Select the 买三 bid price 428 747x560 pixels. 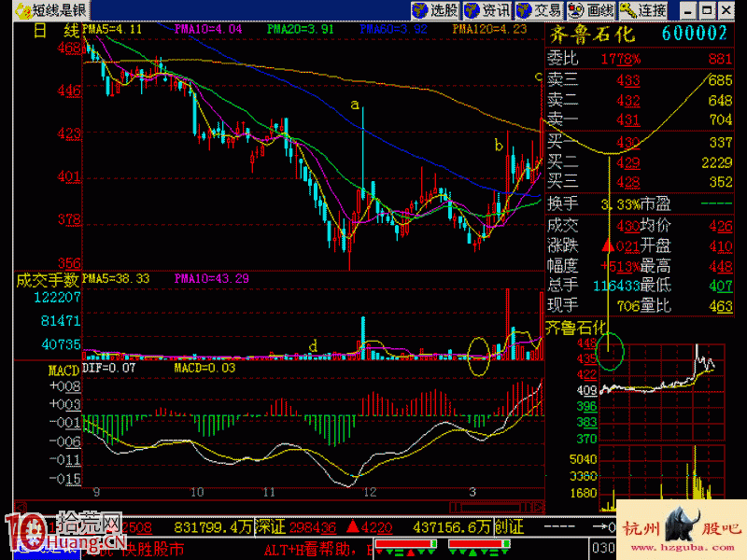tap(627, 182)
